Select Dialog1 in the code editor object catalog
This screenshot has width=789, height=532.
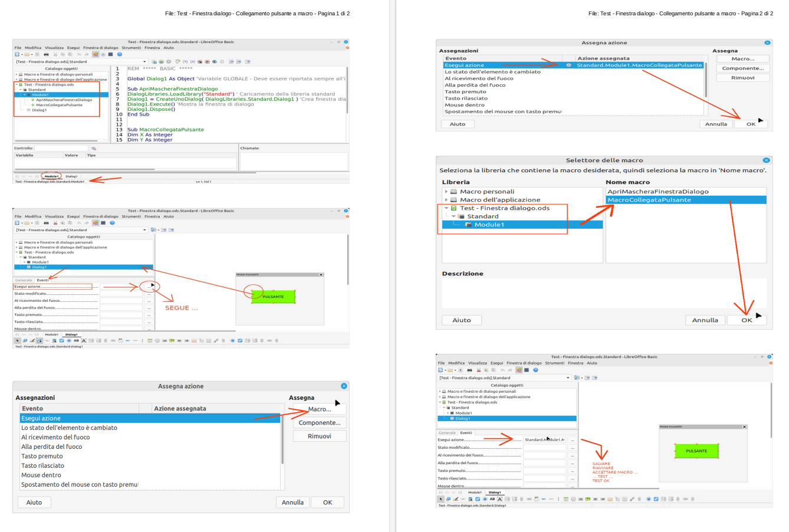pyautogui.click(x=39, y=110)
